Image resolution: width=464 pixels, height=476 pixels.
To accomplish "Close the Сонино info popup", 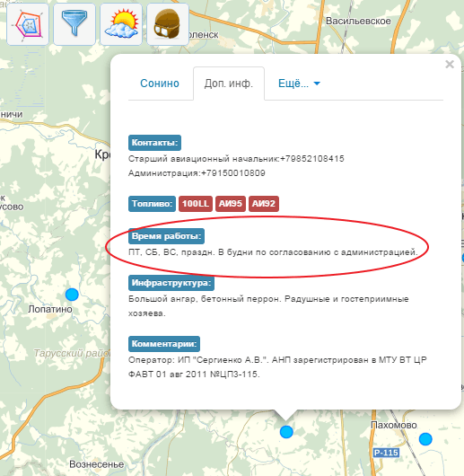I will (x=450, y=65).
